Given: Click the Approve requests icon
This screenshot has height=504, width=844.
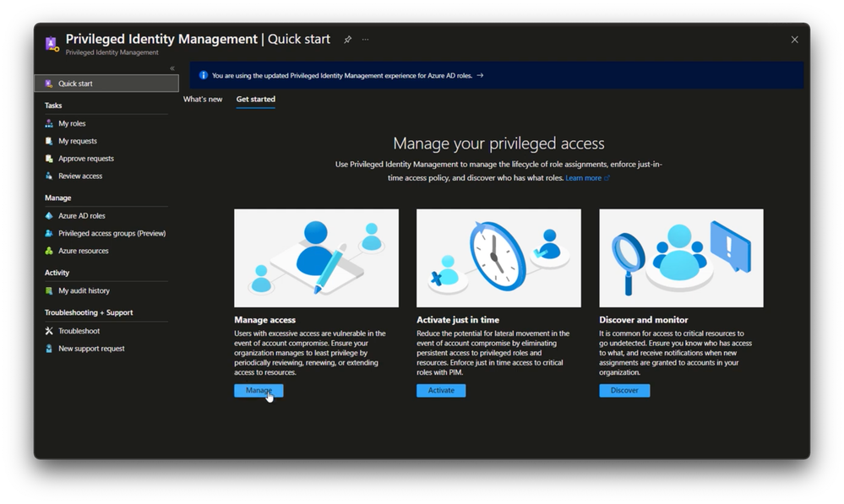Looking at the screenshot, I should point(49,158).
